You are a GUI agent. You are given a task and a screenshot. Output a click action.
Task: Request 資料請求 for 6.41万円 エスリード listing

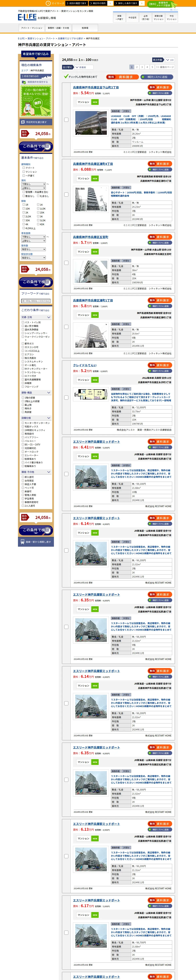coord(160,442)
